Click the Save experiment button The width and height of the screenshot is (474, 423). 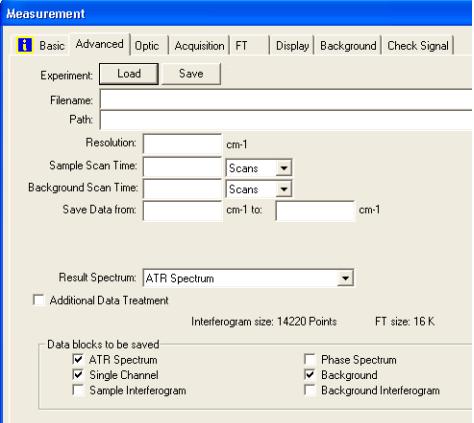click(191, 74)
